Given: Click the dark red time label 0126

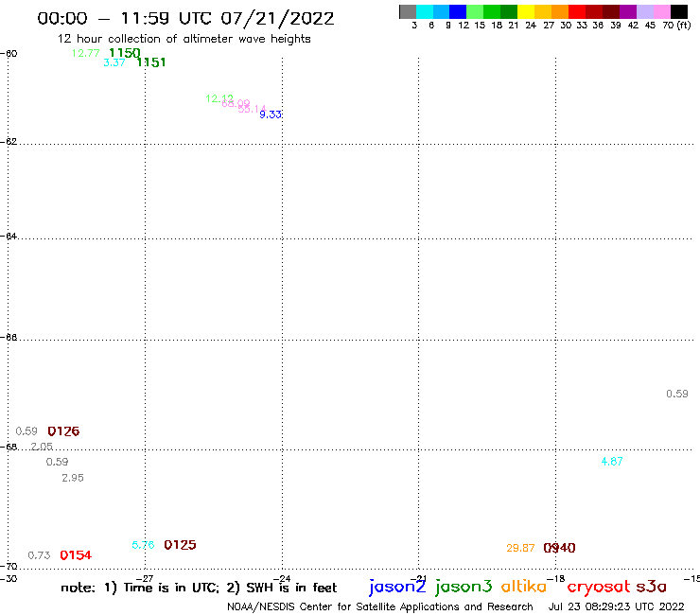Looking at the screenshot, I should [63, 431].
